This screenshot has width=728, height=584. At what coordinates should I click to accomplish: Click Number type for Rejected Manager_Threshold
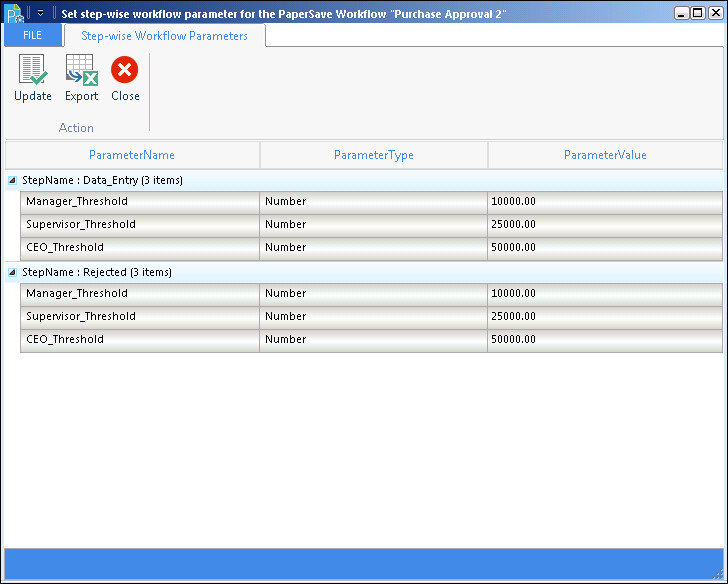pos(373,293)
